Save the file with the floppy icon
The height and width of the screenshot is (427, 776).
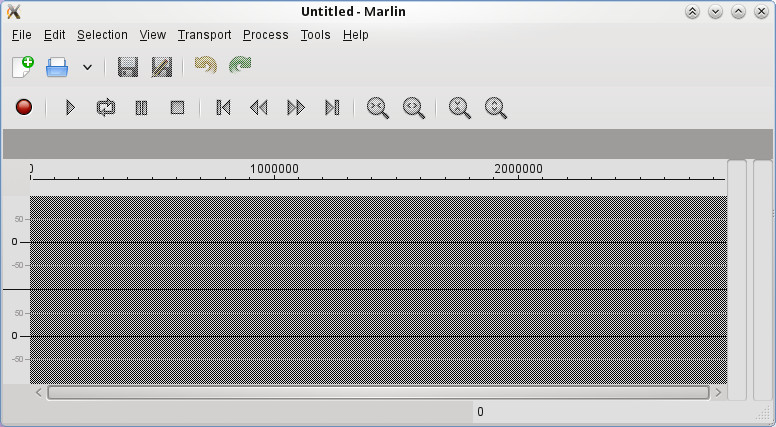127,67
